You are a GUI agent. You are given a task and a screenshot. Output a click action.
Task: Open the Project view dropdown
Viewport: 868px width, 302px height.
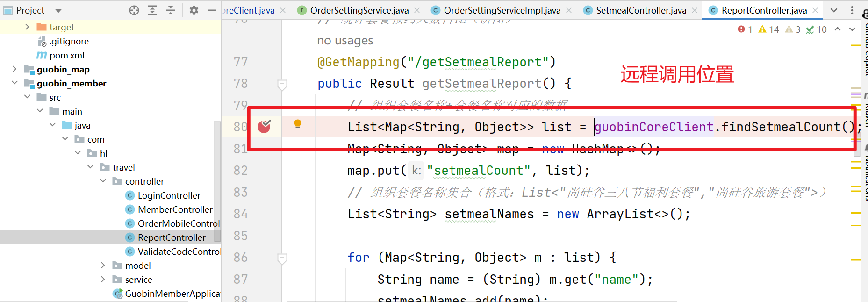pos(58,11)
